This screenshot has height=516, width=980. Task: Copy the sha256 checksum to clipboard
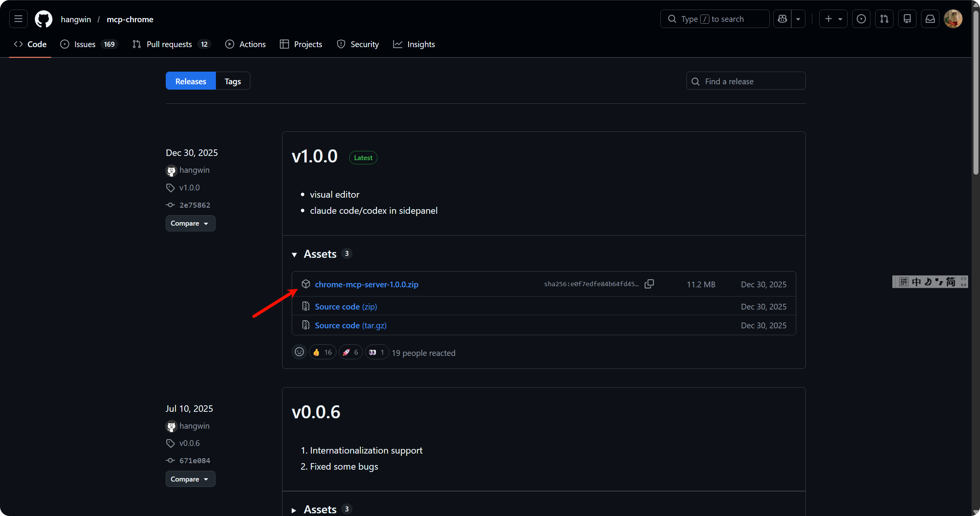649,284
